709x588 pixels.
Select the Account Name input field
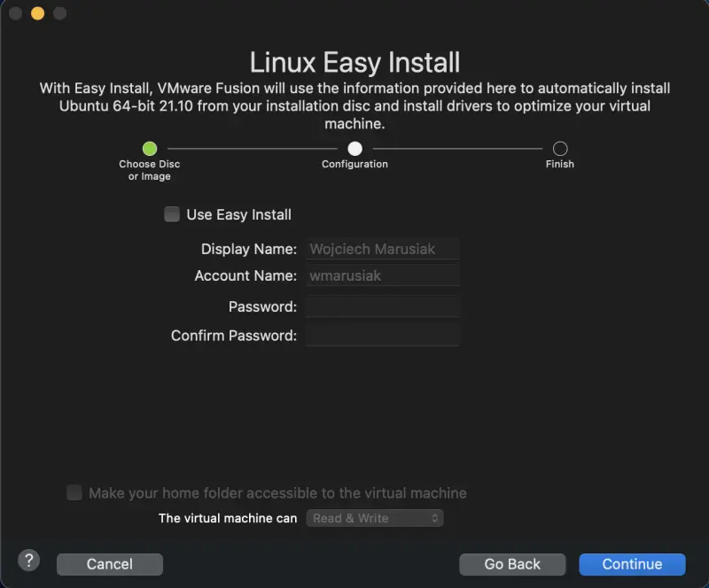click(382, 275)
